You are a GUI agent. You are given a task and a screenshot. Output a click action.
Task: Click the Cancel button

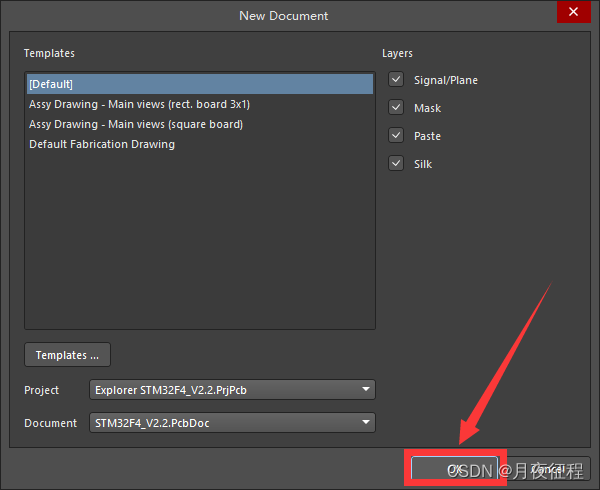click(x=547, y=469)
